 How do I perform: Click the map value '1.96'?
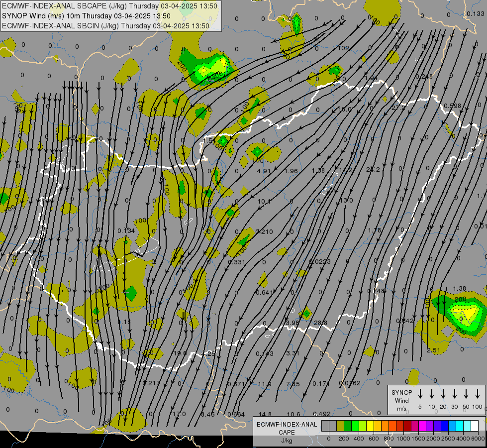point(291,171)
